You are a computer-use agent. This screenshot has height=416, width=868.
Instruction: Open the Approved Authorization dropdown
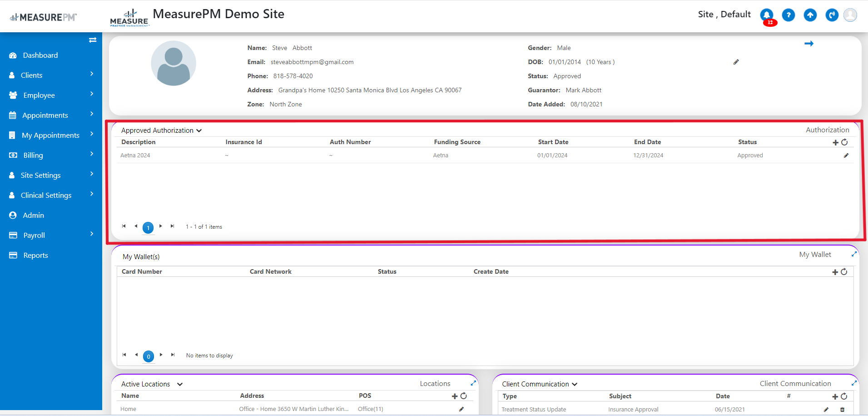tap(161, 130)
